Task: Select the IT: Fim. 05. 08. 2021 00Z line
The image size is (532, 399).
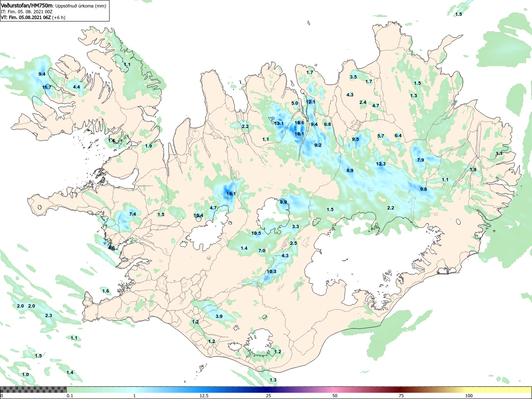Action: [27, 12]
